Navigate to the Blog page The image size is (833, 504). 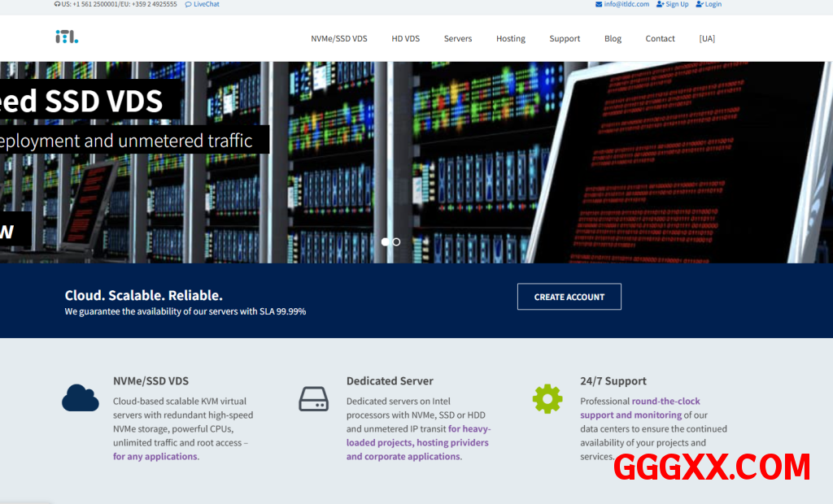[x=613, y=38]
